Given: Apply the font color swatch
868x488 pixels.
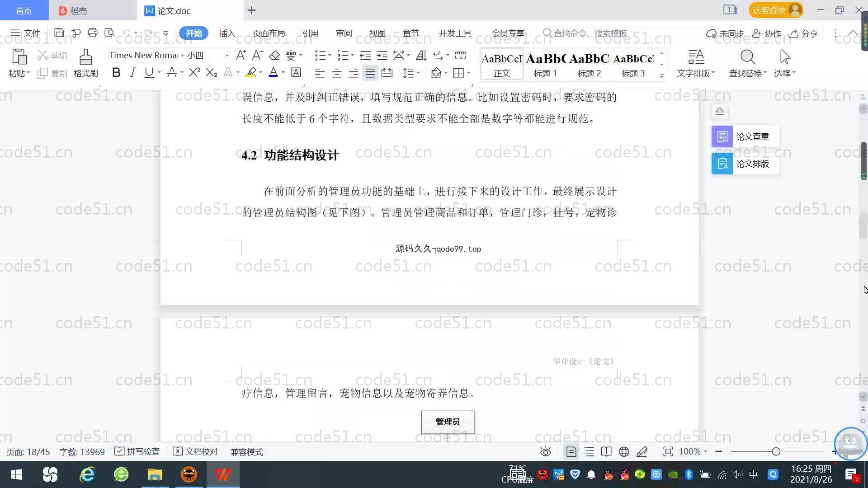Looking at the screenshot, I should [x=274, y=73].
